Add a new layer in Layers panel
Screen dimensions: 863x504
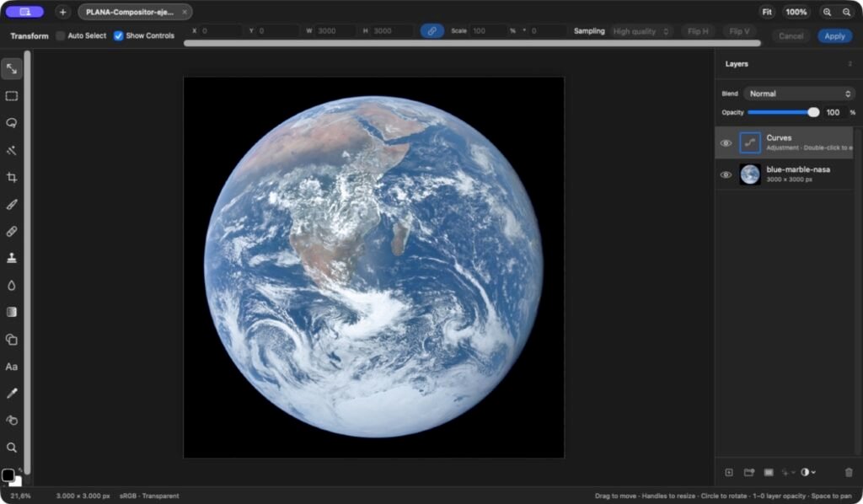click(x=729, y=472)
